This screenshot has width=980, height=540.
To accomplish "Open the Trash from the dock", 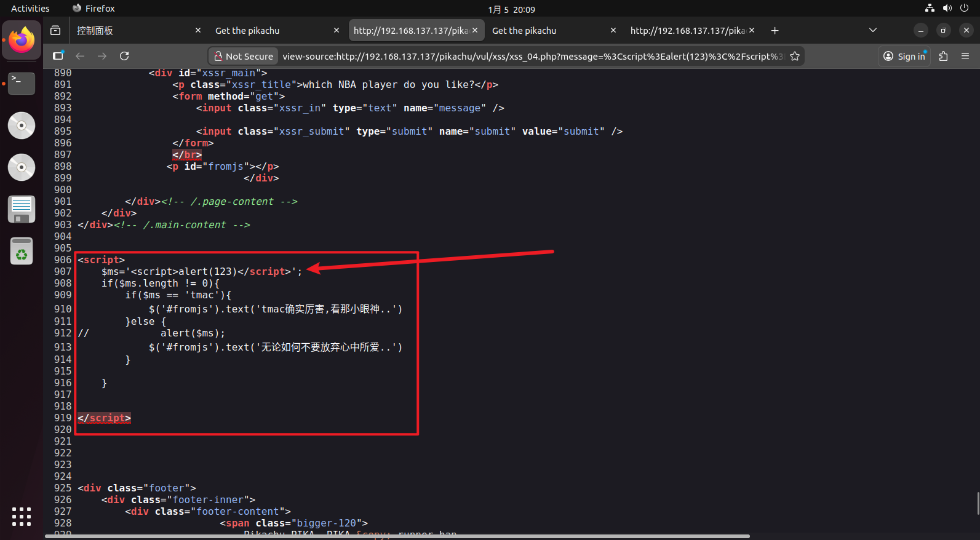I will [x=22, y=251].
